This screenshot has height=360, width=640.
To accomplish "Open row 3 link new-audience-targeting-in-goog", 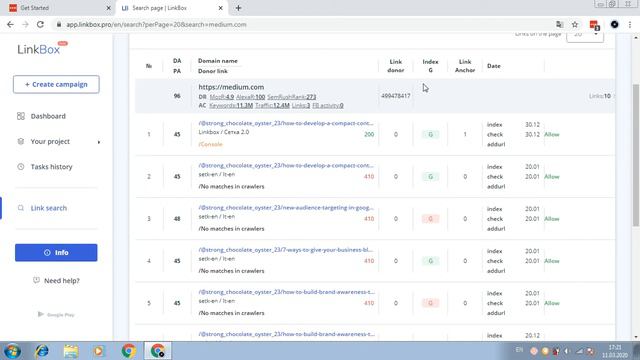I will [286, 208].
